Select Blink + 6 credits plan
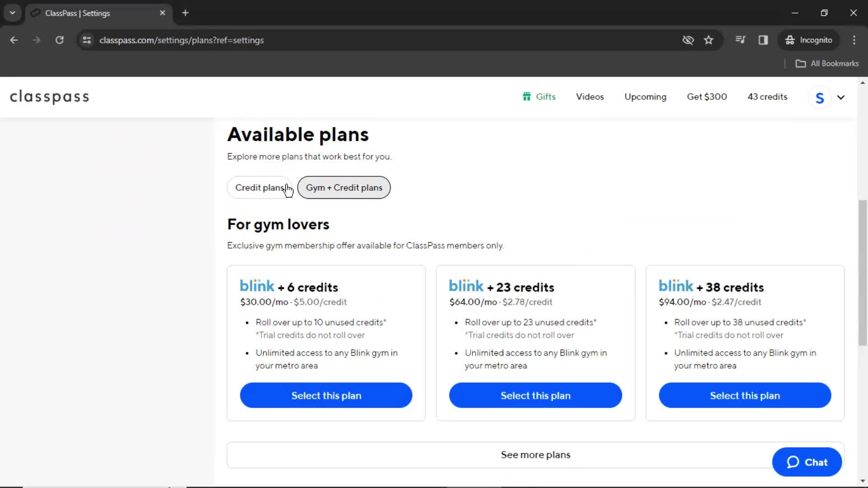Screen dimensions: 868x488 pyautogui.click(x=326, y=395)
